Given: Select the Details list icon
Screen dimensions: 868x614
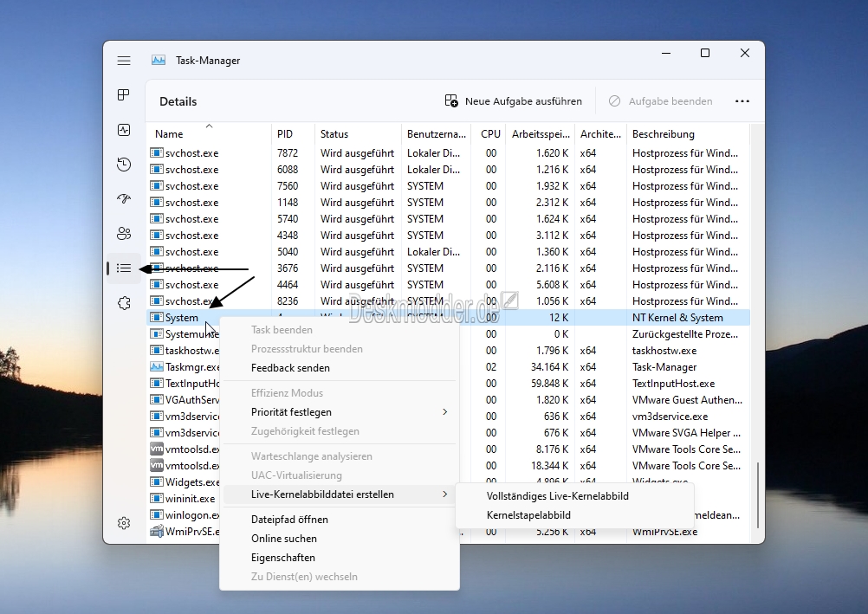Looking at the screenshot, I should click(124, 268).
